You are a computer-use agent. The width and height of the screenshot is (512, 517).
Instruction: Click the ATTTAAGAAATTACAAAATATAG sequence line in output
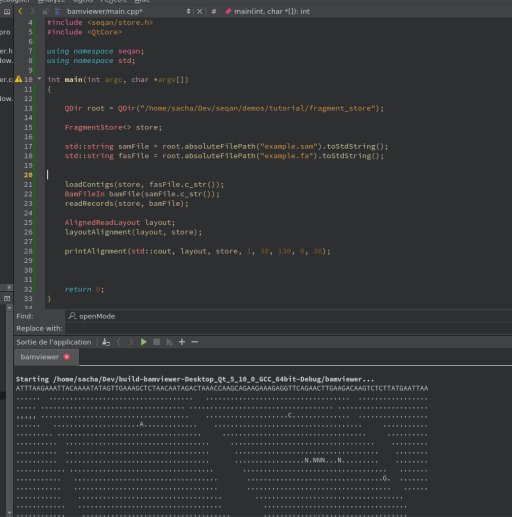point(222,388)
